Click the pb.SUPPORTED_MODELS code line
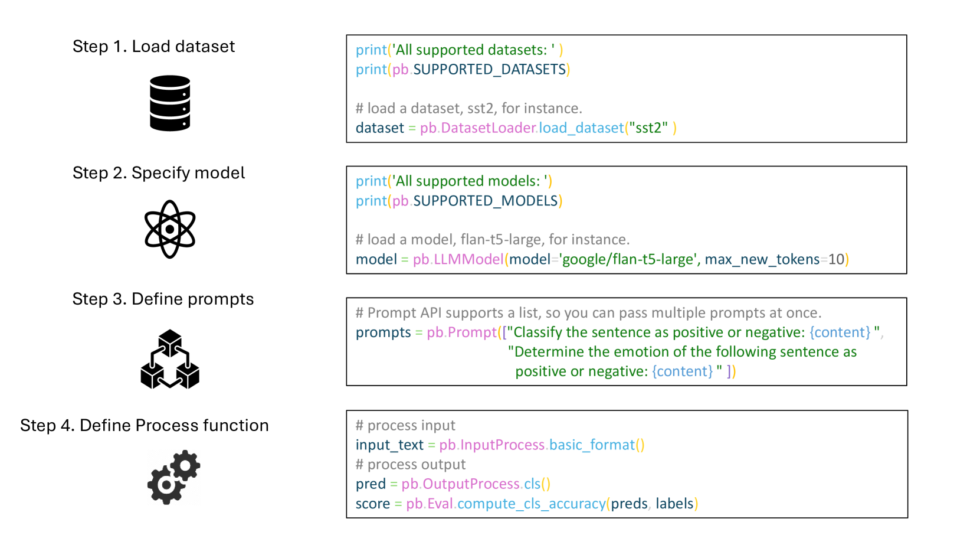The image size is (980, 535). click(x=458, y=201)
